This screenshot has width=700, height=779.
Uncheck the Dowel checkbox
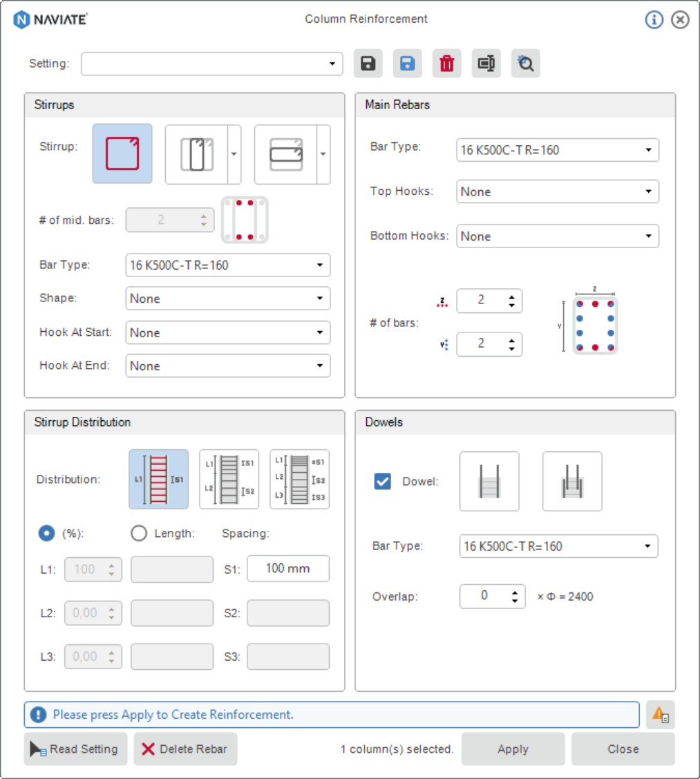click(x=383, y=481)
